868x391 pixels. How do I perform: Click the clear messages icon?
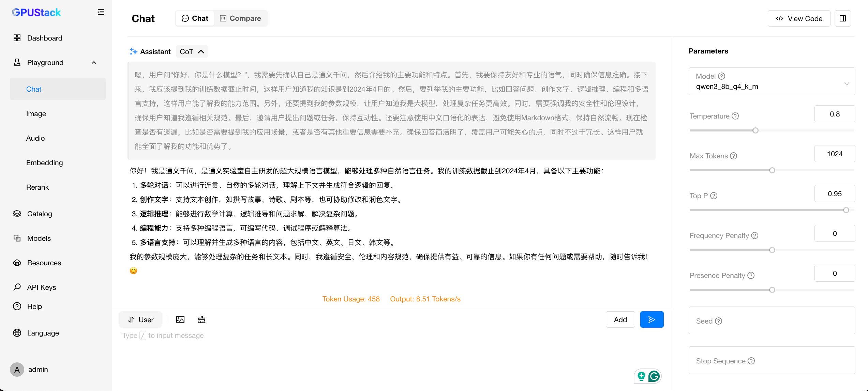[x=202, y=319]
